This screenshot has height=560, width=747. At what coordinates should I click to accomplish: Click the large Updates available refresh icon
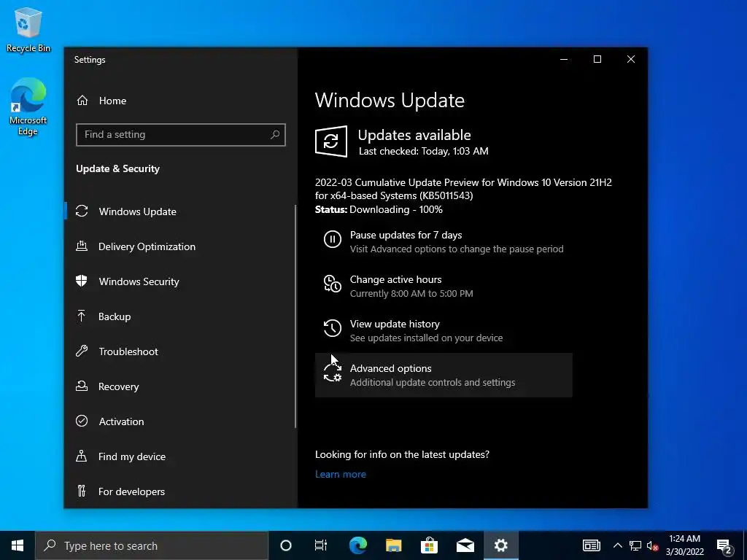pos(331,141)
